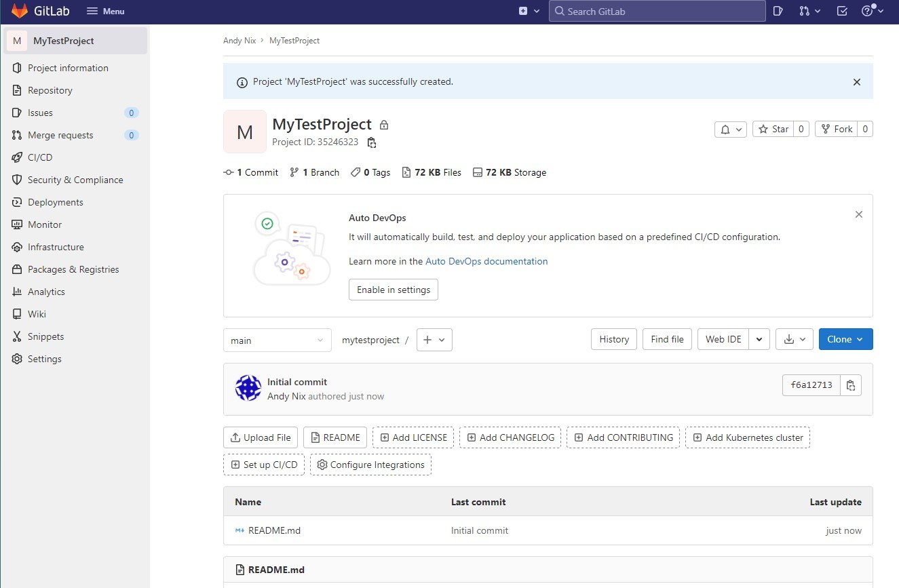Click the Andy Nix avatar on the commit
This screenshot has height=588, width=899.
pos(248,388)
